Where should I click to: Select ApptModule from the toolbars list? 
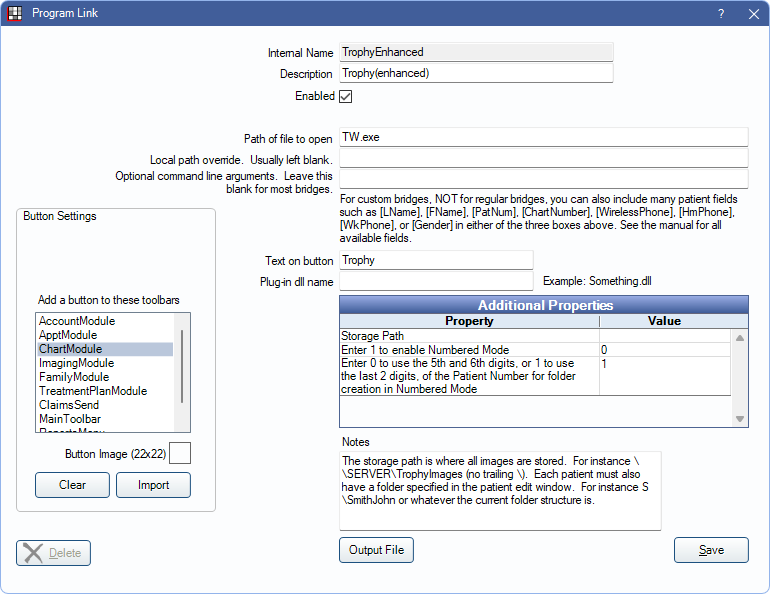click(68, 335)
